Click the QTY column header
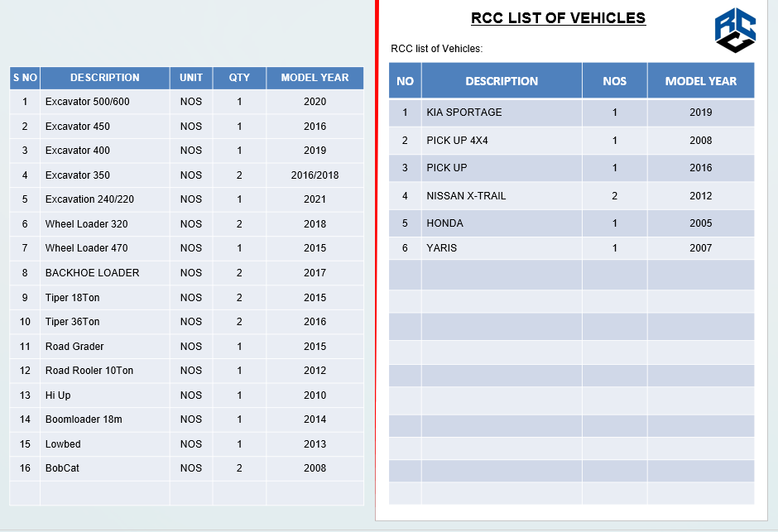The height and width of the screenshot is (532, 778). pyautogui.click(x=239, y=78)
